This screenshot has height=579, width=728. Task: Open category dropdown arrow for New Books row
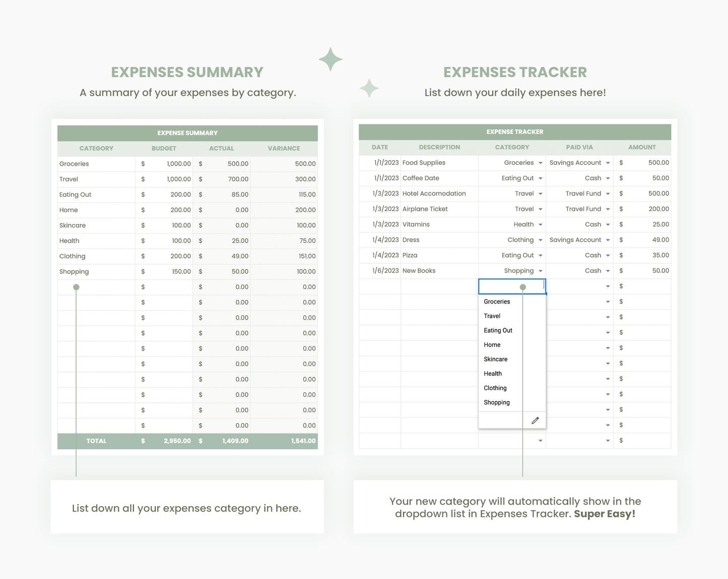click(x=540, y=271)
